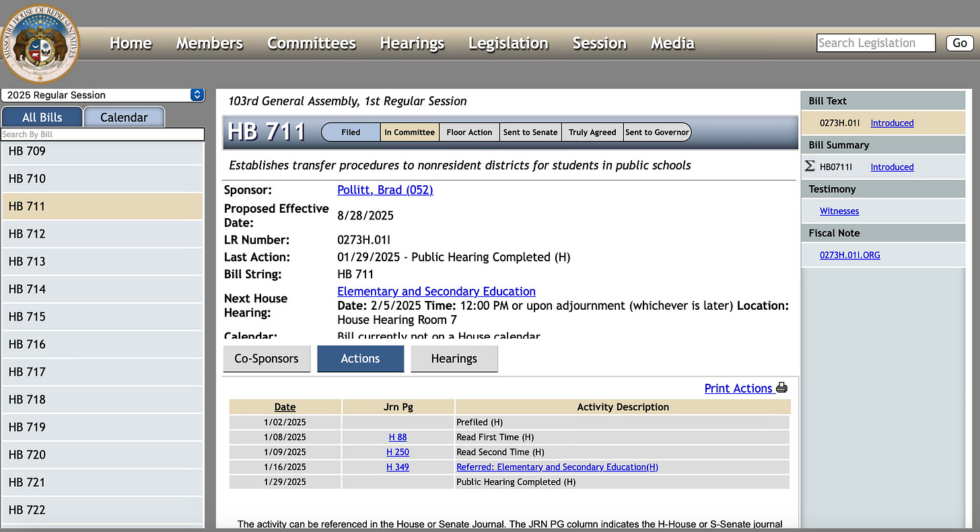
Task: Open the Bill Summary Introduced link
Action: click(x=892, y=167)
